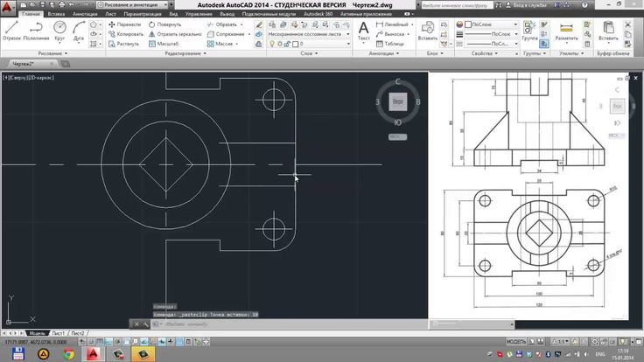Open the Рисование и аннотации workspace dropdown
The image size is (644, 362).
tap(133, 5)
